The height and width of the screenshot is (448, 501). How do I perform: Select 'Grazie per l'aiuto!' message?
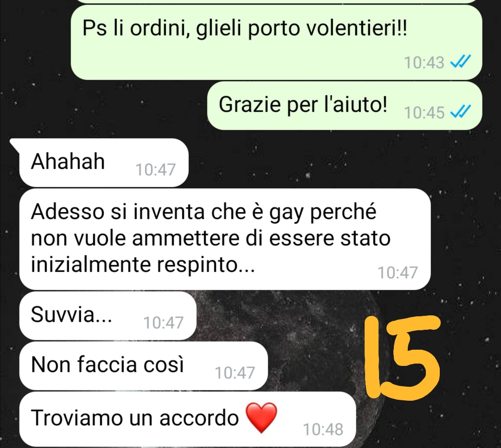tap(344, 106)
